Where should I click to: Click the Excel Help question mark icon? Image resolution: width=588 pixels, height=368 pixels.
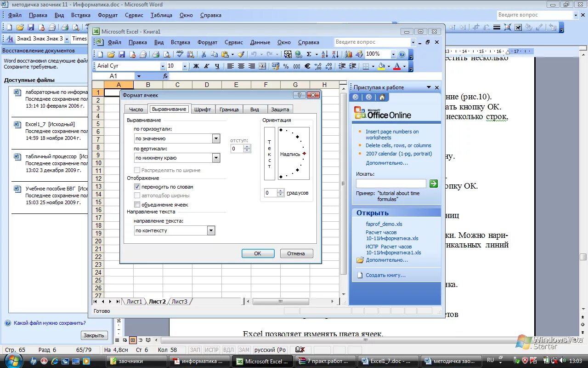402,54
